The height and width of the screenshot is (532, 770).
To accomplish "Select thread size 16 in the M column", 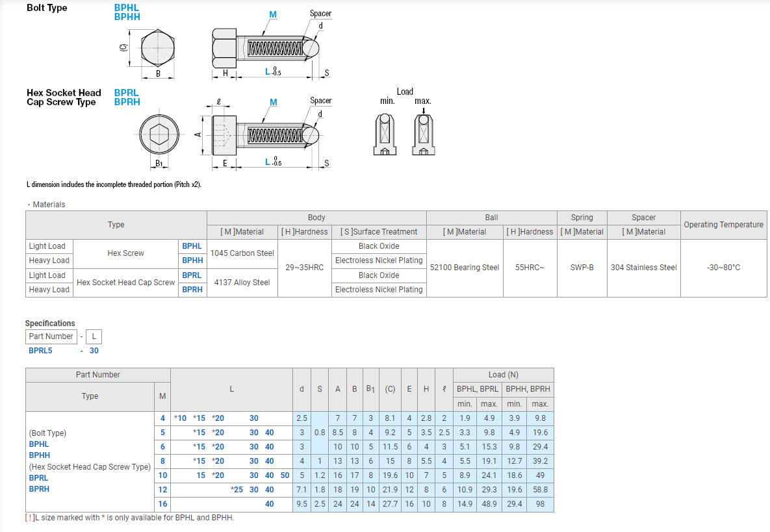I will pyautogui.click(x=162, y=504).
